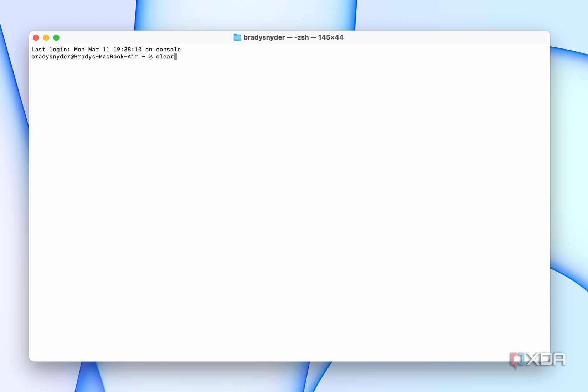Click the tilde character in the prompt
The width and height of the screenshot is (588, 392).
[143, 57]
